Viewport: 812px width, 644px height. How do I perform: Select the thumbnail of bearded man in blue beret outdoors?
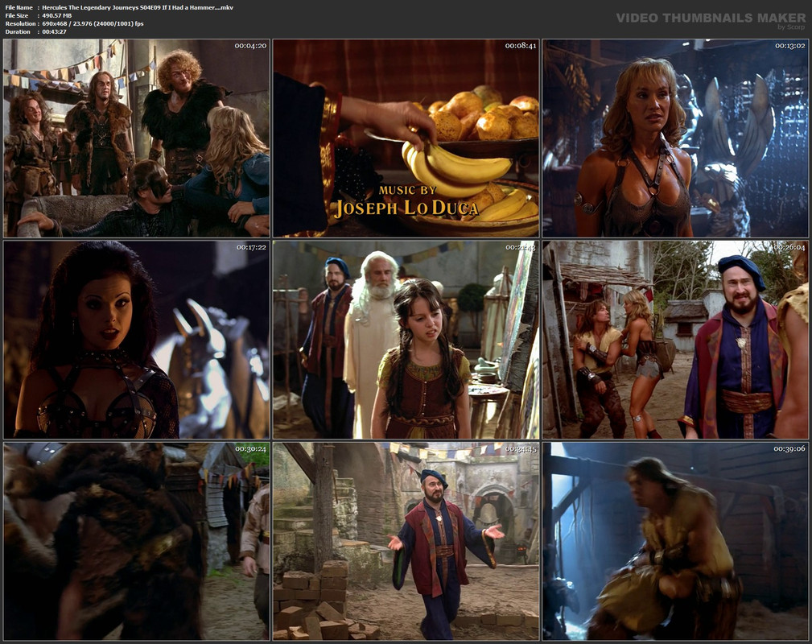tap(675, 340)
